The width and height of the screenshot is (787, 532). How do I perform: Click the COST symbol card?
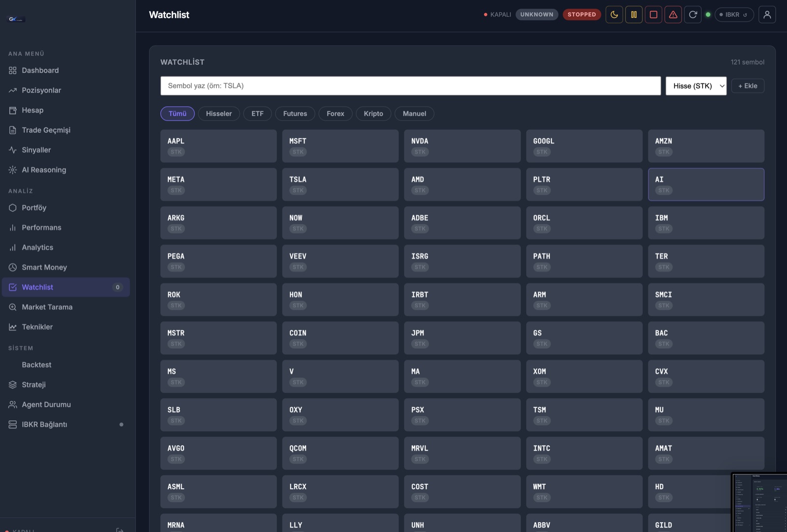[462, 492]
